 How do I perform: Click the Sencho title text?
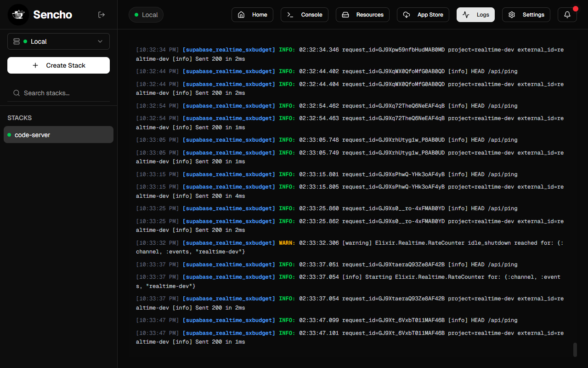(52, 15)
